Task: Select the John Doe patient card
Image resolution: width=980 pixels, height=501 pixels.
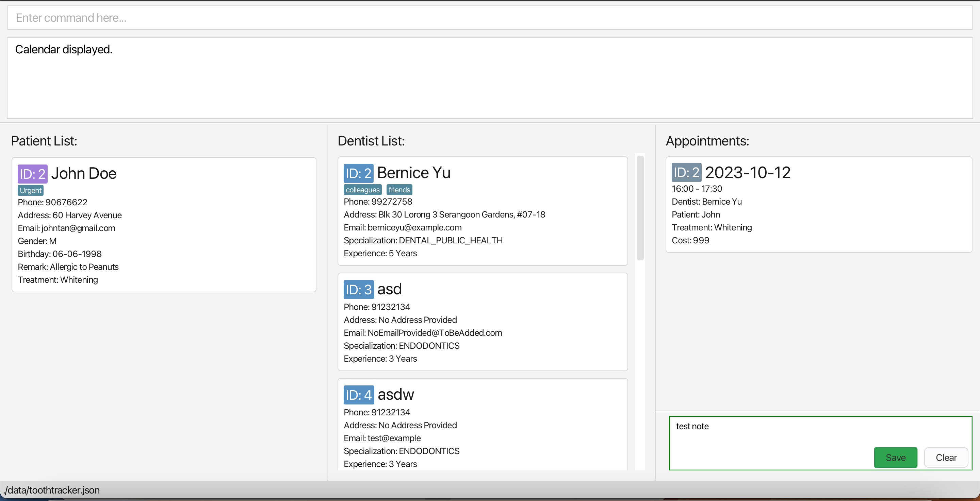Action: pos(164,224)
